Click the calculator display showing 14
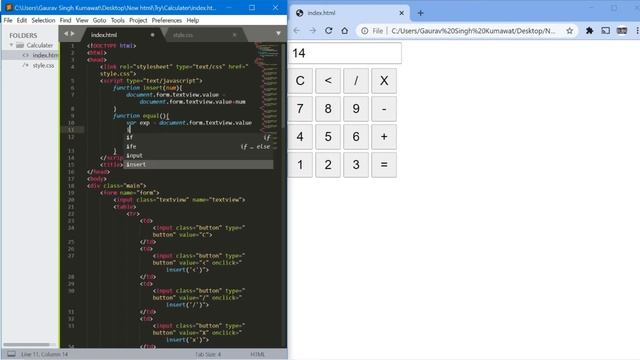The image size is (640, 360). coord(345,53)
